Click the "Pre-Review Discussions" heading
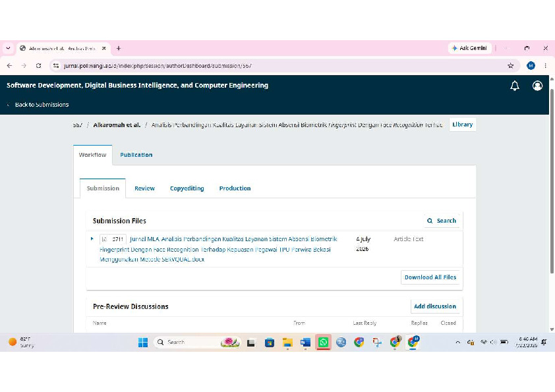555x392 pixels. 131,306
